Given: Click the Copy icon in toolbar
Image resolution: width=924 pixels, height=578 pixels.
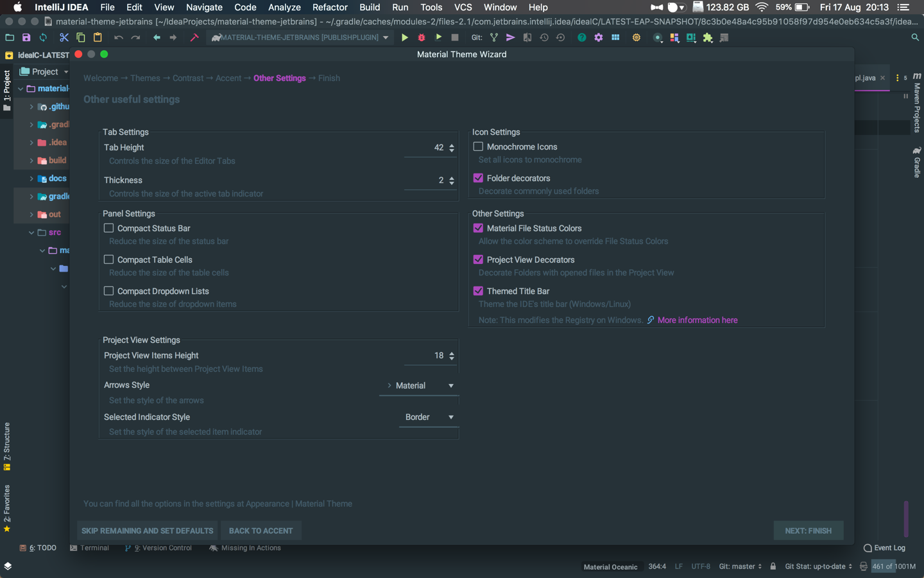Looking at the screenshot, I should [81, 38].
